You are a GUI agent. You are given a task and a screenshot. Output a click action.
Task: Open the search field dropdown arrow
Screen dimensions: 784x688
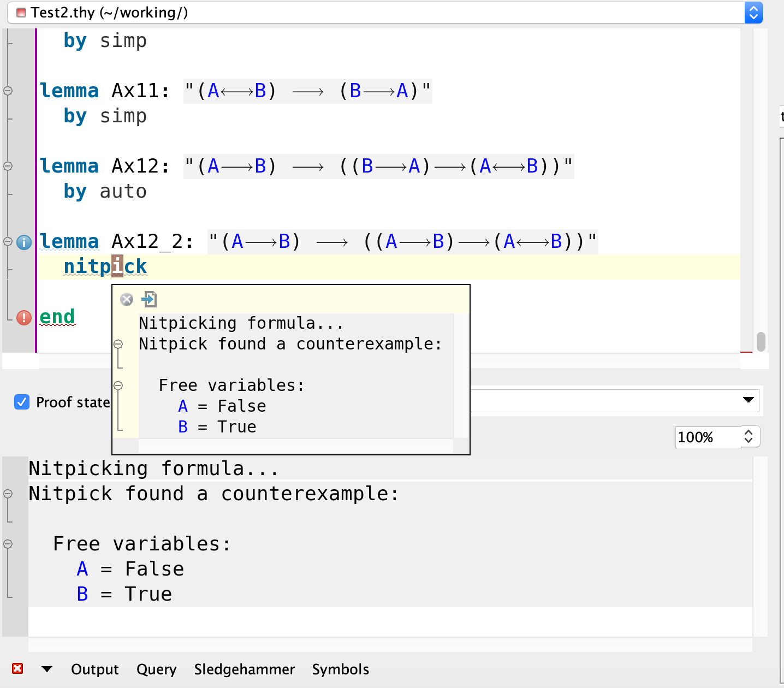[x=749, y=400]
